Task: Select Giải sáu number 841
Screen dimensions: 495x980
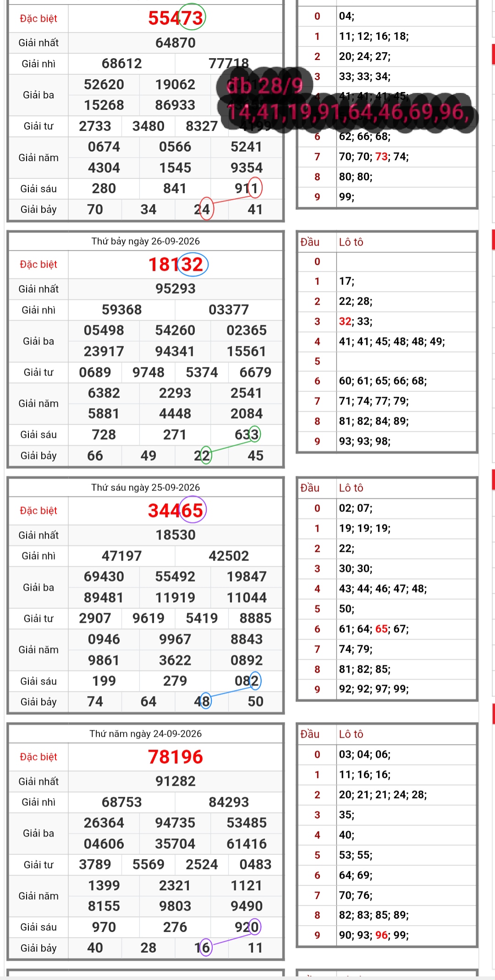Action: (175, 188)
